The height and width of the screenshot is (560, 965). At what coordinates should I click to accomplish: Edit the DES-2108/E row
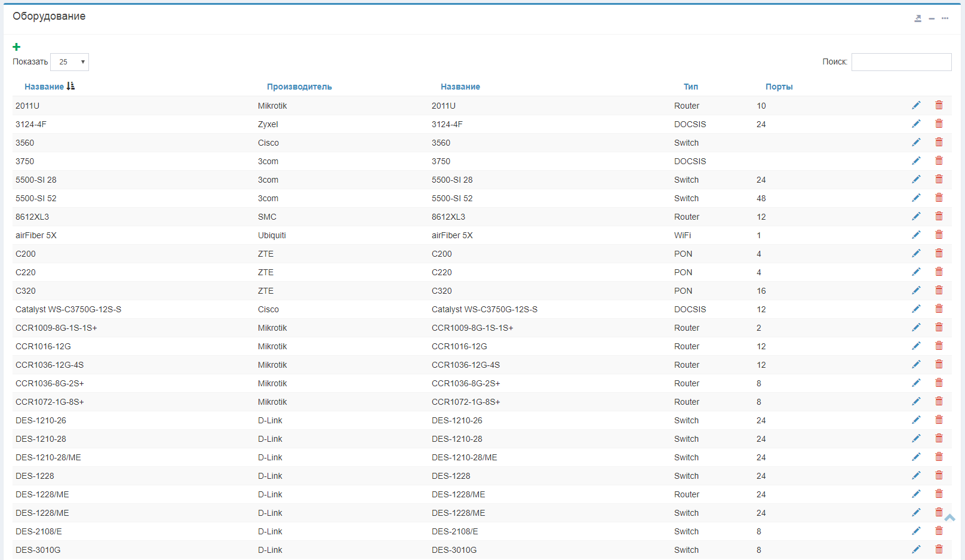click(x=916, y=531)
